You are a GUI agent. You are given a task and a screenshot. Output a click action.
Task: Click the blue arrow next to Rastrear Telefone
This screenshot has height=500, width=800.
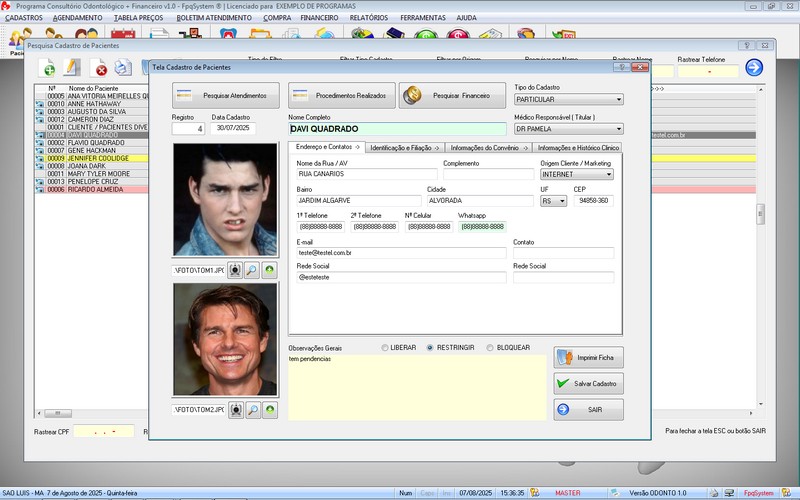(x=754, y=68)
